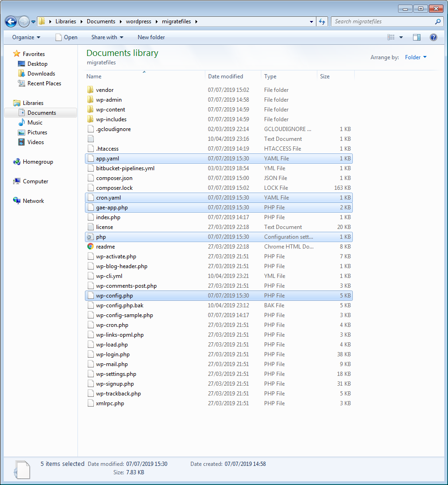The width and height of the screenshot is (448, 485).
Task: Select the vendor folder icon
Action: (91, 90)
